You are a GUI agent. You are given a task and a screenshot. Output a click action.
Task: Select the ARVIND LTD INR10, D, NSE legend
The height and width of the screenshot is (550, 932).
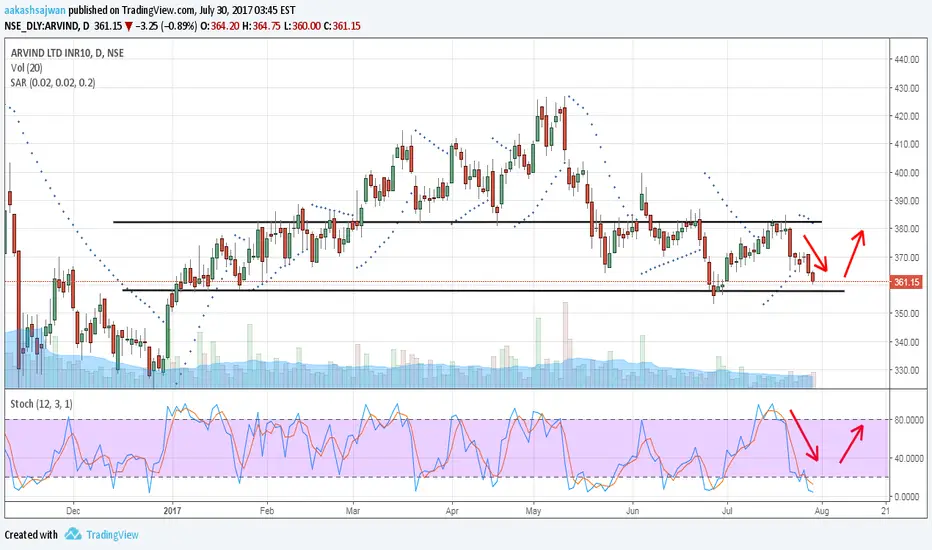[x=67, y=53]
